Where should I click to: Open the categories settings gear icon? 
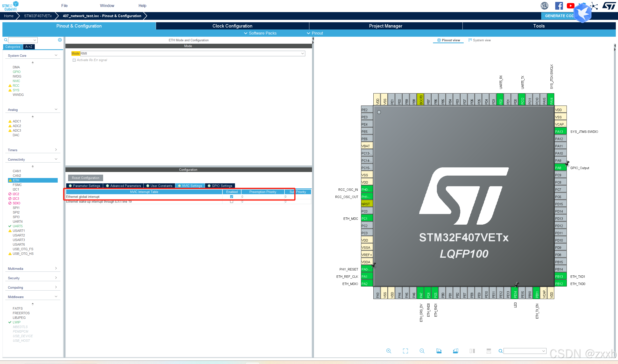pyautogui.click(x=60, y=40)
